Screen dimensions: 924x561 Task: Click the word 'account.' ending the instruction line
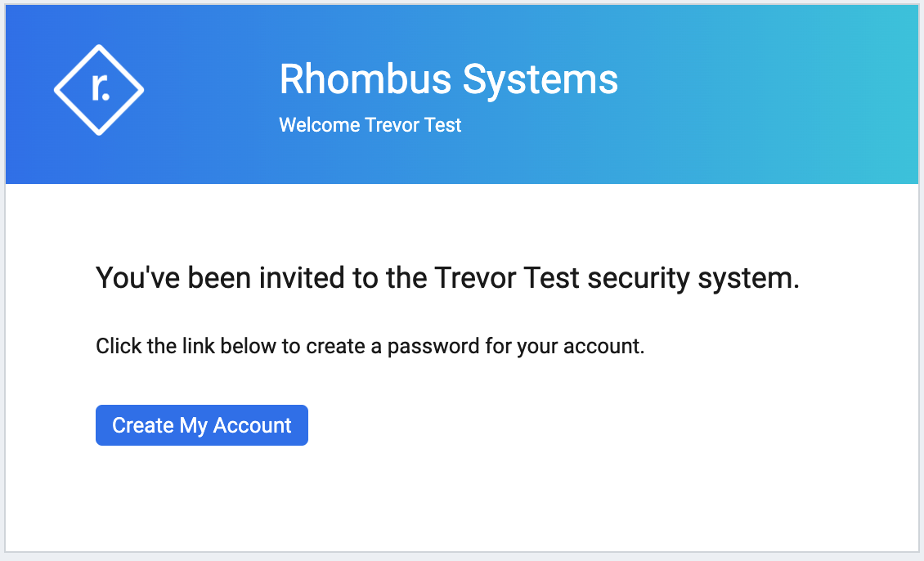[x=604, y=347]
